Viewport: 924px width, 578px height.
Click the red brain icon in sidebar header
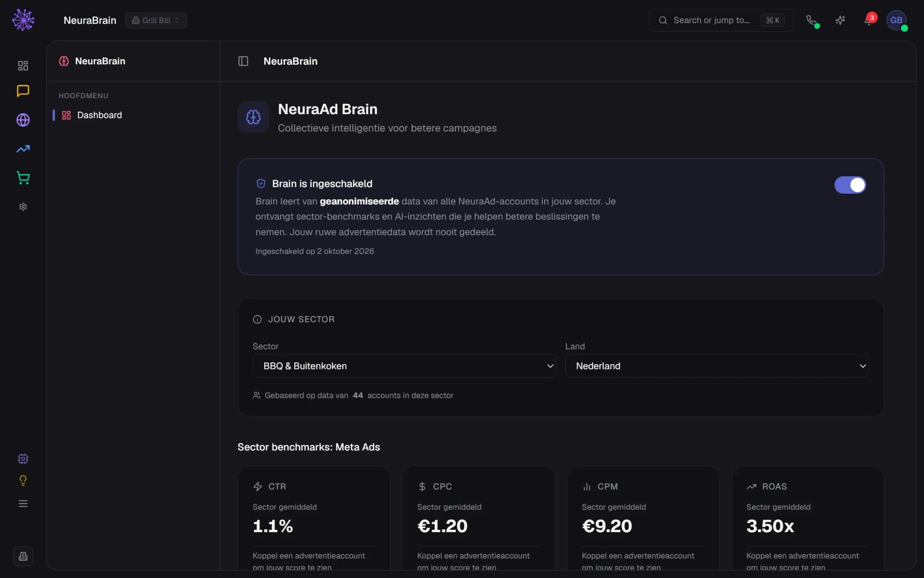point(64,61)
